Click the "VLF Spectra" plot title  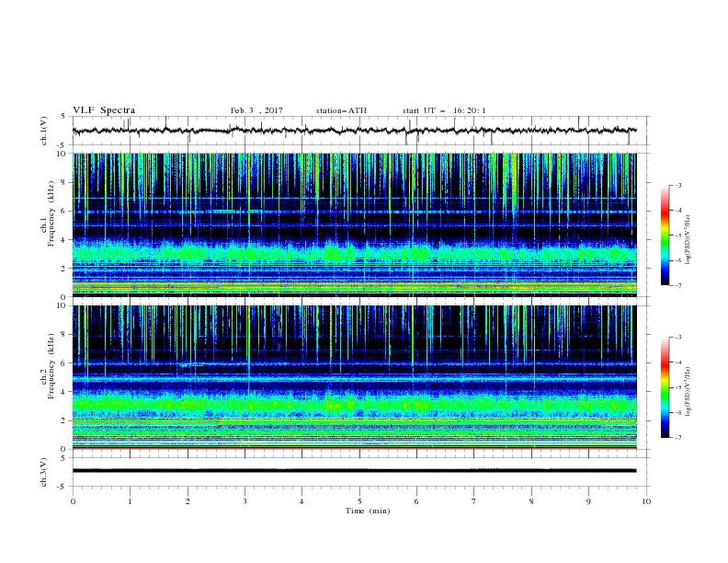tap(104, 110)
